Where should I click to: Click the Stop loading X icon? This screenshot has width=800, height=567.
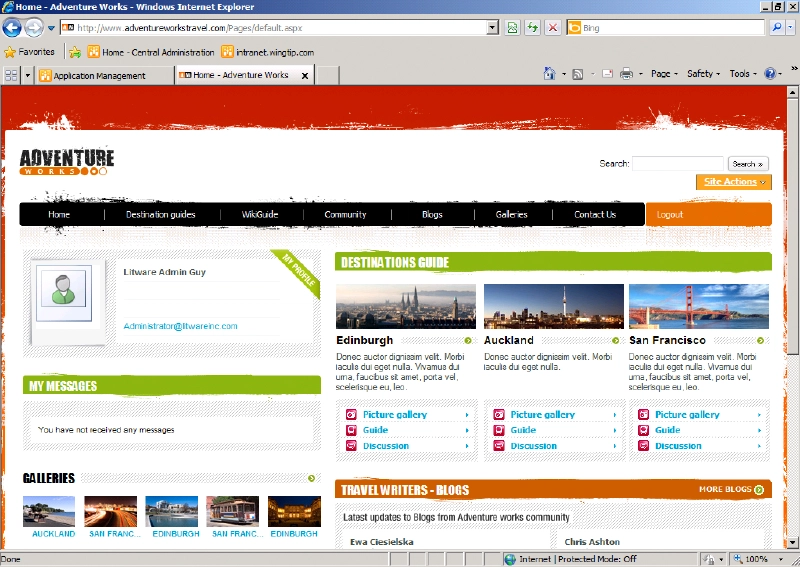[553, 28]
